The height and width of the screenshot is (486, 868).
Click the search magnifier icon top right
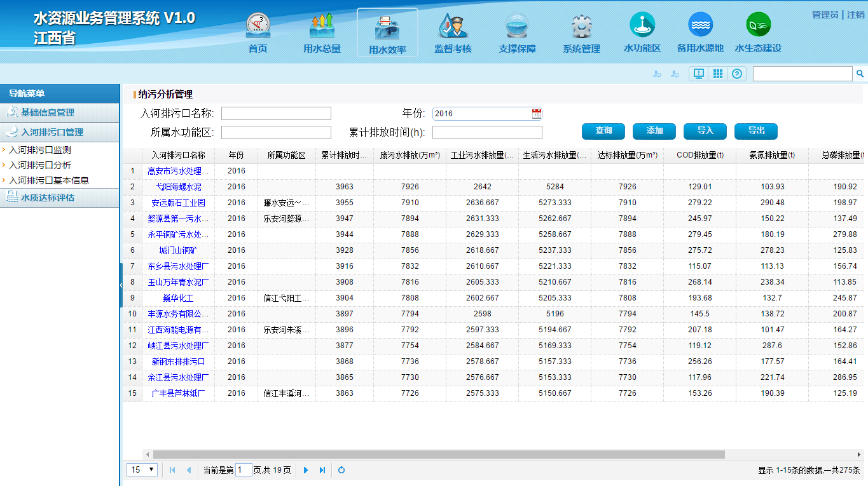(x=860, y=73)
